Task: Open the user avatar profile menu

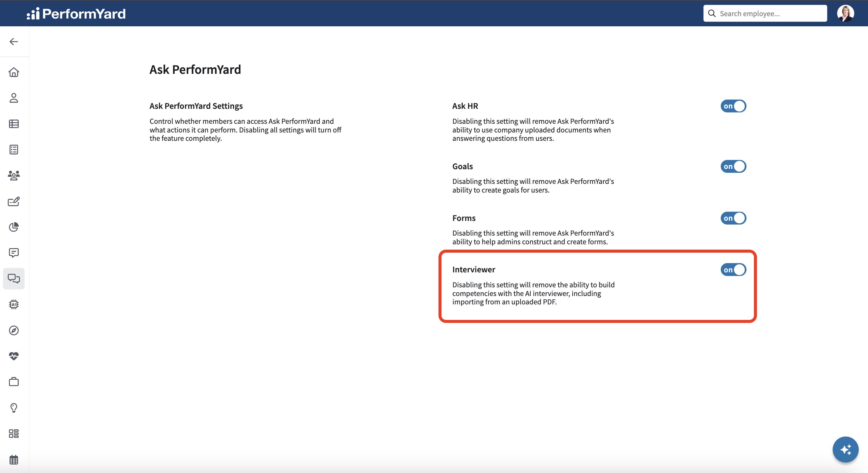Action: (x=845, y=13)
